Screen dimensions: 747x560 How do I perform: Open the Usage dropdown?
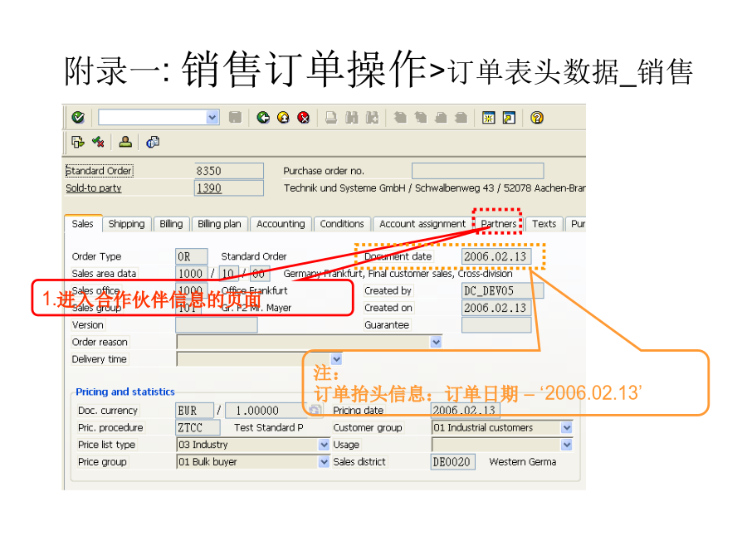[x=566, y=445]
